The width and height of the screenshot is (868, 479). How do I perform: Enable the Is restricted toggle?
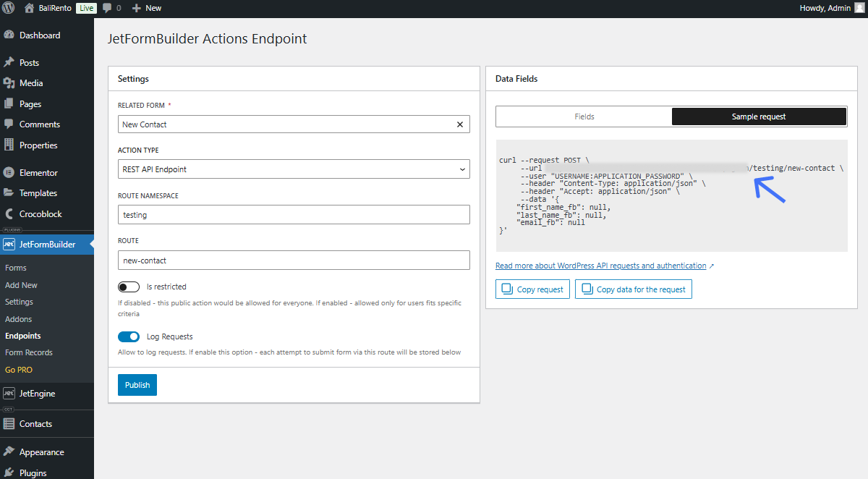pos(129,287)
